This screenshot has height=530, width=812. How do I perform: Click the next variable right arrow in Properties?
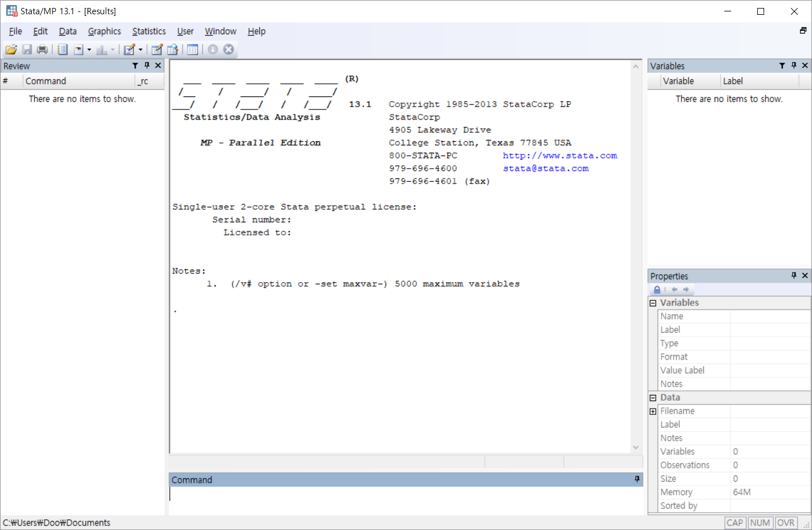(x=686, y=290)
